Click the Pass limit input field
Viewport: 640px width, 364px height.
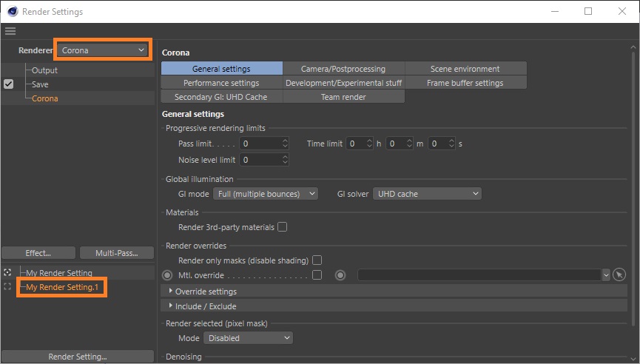pyautogui.click(x=259, y=144)
